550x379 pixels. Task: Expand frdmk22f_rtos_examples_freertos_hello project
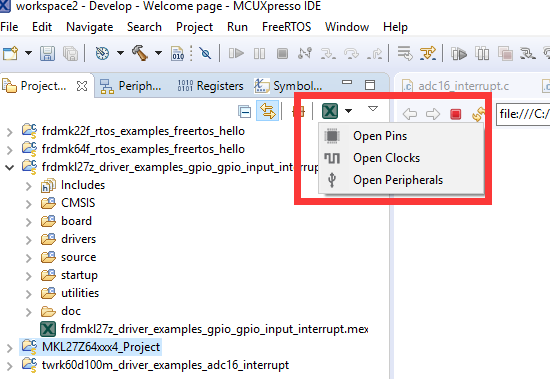pos(10,132)
